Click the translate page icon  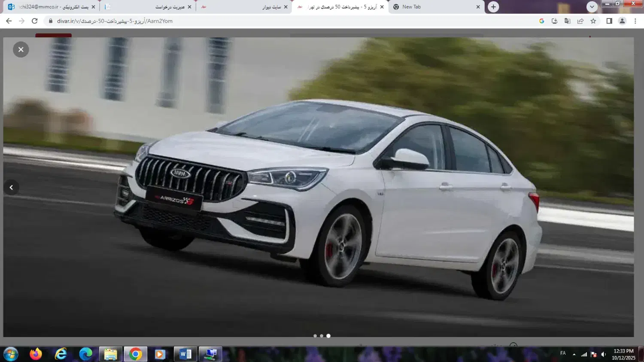click(568, 21)
